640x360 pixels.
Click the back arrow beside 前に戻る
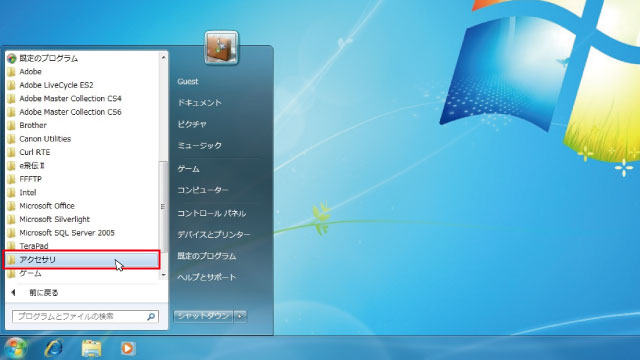tap(13, 293)
